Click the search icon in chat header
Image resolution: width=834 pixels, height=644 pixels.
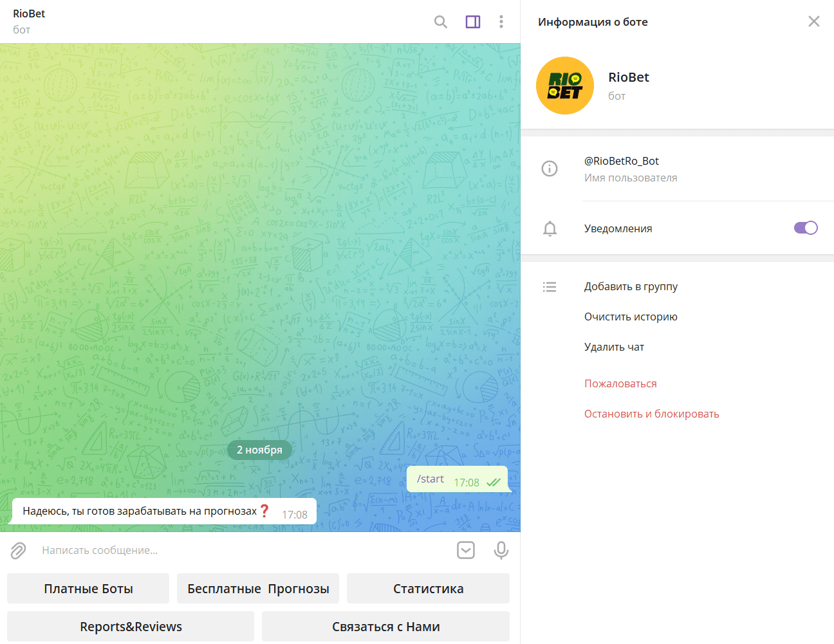coord(440,22)
